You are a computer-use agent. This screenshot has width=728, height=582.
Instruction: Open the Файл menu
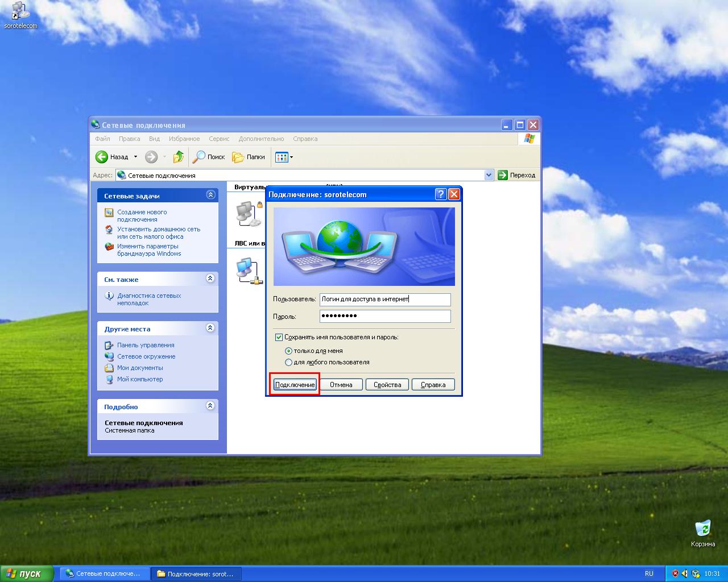pos(102,139)
